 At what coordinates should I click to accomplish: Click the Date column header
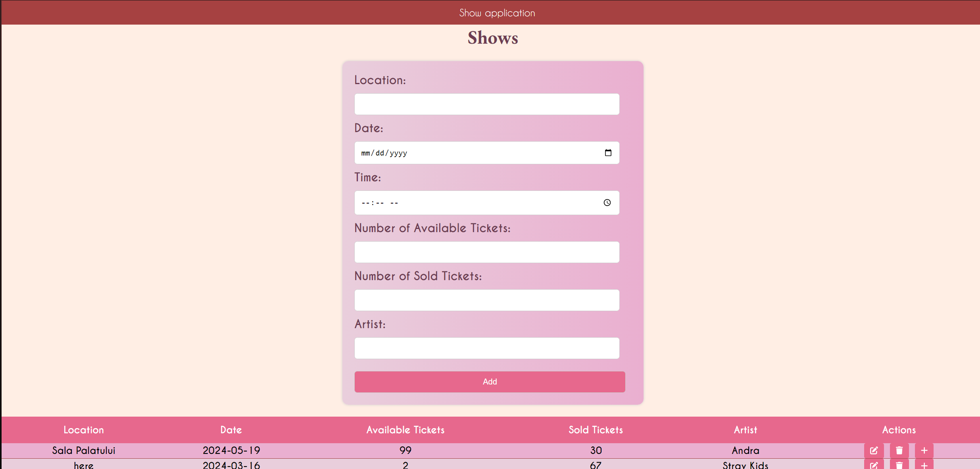pyautogui.click(x=231, y=430)
